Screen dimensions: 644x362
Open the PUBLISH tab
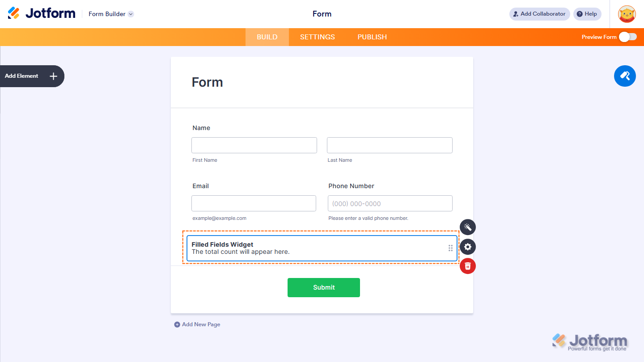pos(372,37)
